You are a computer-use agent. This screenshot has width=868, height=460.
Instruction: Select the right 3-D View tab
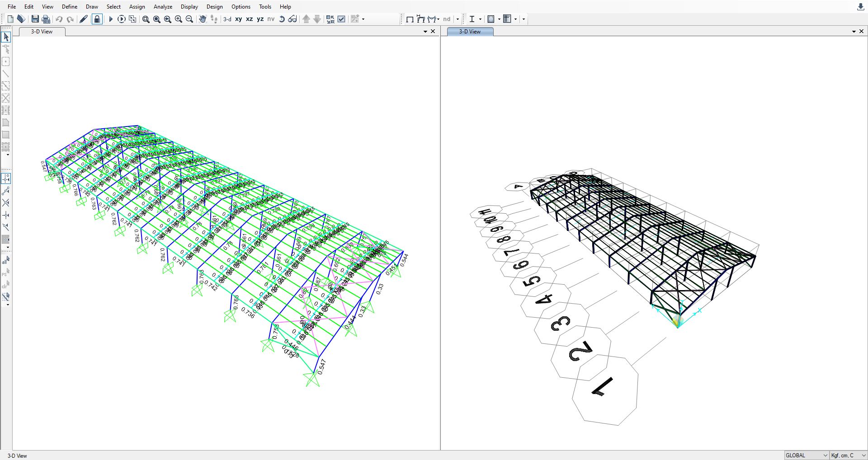tap(470, 31)
